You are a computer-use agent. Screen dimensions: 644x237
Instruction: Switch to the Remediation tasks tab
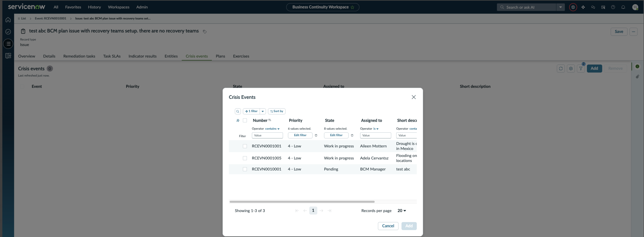click(x=79, y=56)
